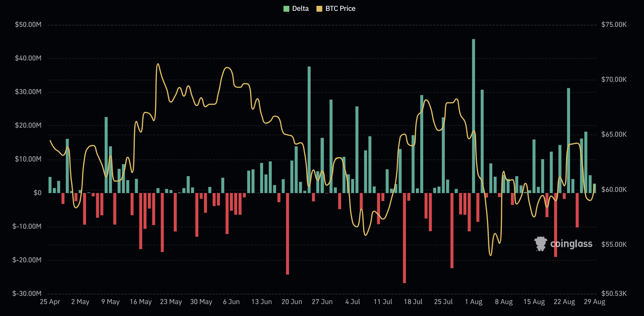Click the 23 May date label
The width and height of the screenshot is (644, 316).
click(171, 302)
